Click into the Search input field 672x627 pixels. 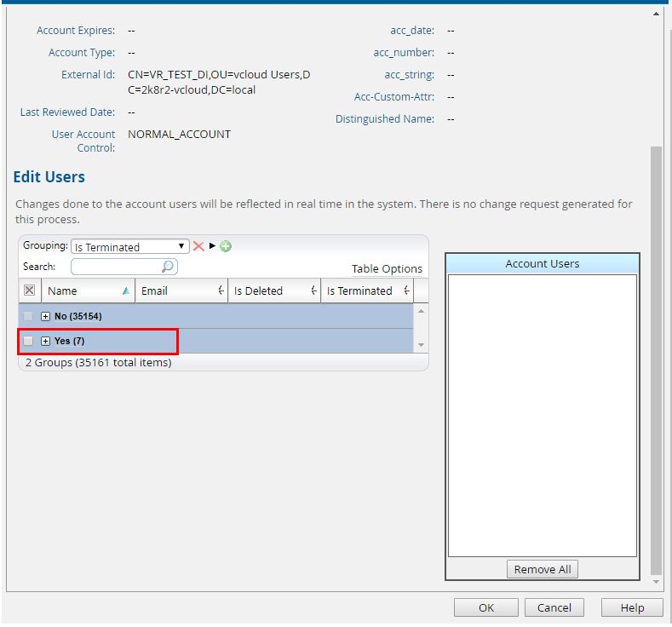pyautogui.click(x=117, y=267)
